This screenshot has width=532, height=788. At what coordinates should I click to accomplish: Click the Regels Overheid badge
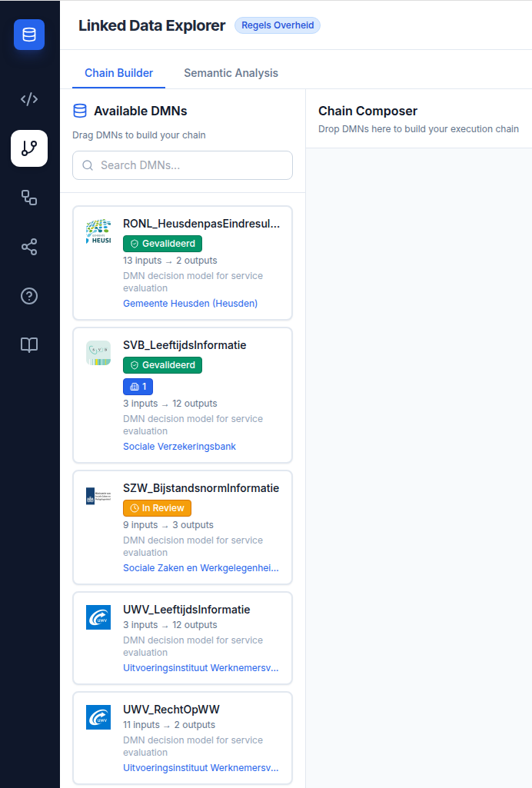[278, 25]
